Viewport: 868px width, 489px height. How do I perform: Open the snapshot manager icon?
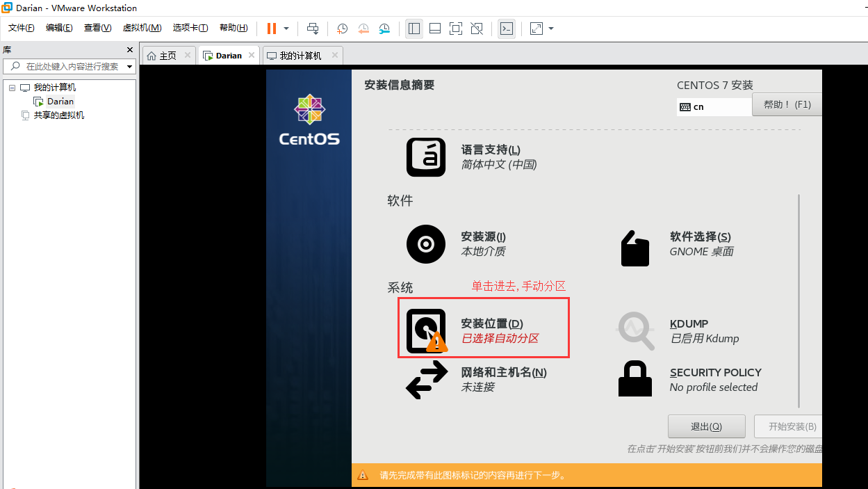(384, 29)
